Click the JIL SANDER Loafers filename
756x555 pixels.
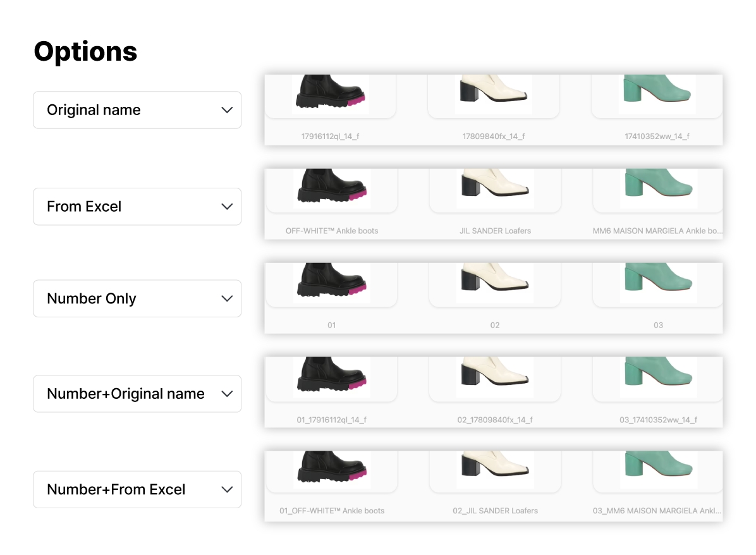tap(495, 231)
